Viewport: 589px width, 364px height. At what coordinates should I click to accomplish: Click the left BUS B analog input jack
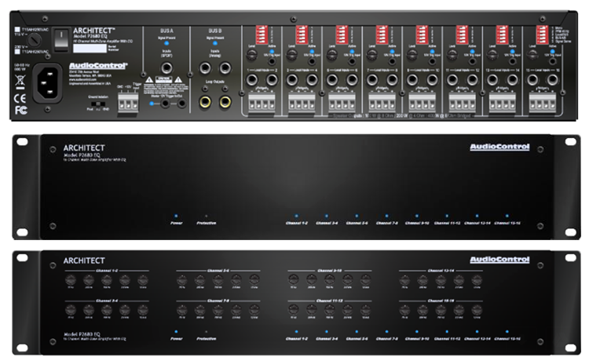(205, 68)
